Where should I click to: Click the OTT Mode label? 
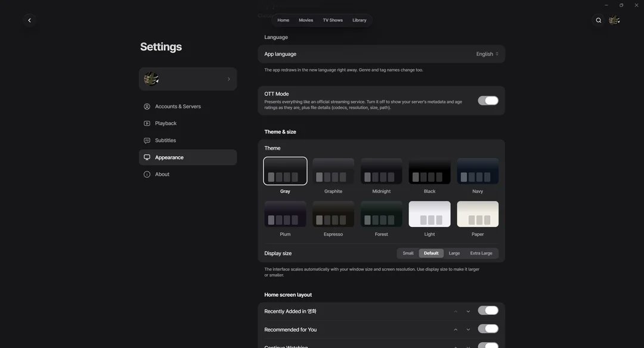[x=277, y=94]
